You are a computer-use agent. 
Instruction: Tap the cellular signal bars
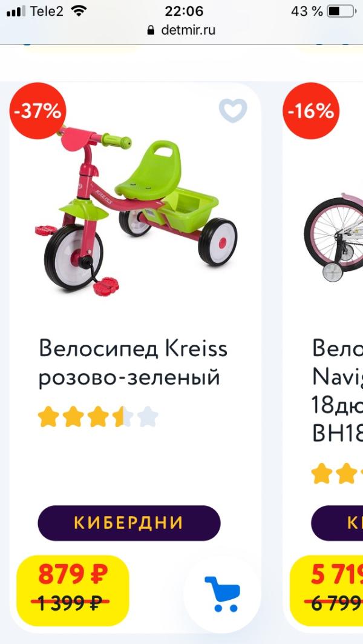coord(16,11)
